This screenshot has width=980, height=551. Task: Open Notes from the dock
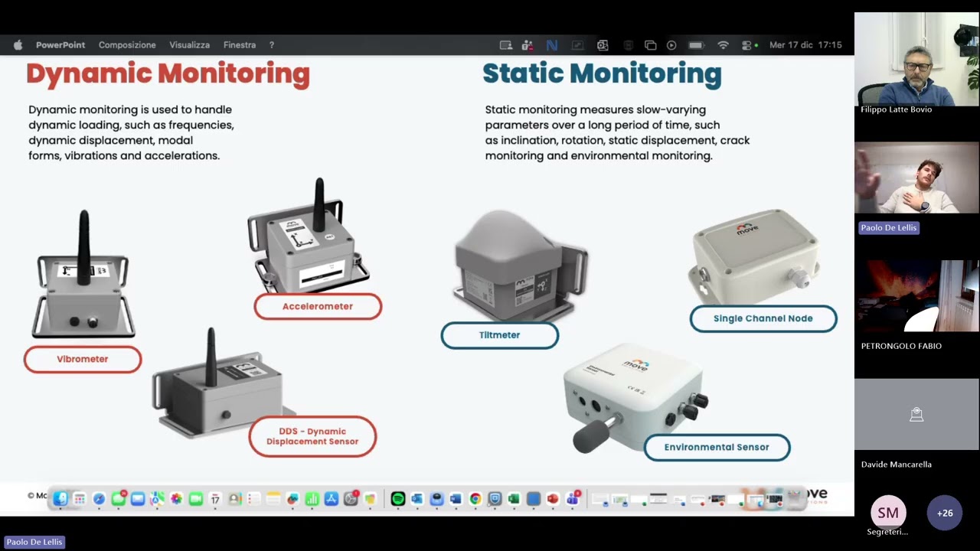click(273, 499)
